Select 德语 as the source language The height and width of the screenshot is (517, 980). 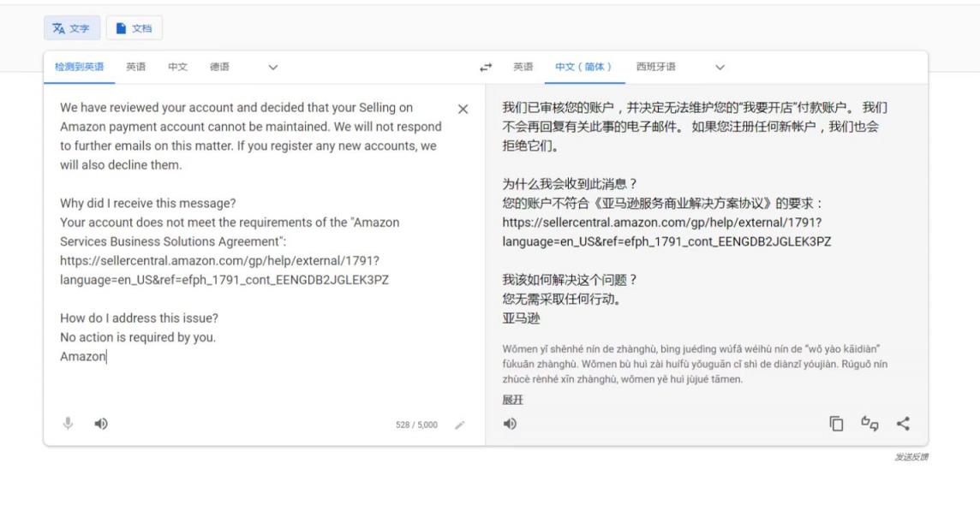coord(221,66)
